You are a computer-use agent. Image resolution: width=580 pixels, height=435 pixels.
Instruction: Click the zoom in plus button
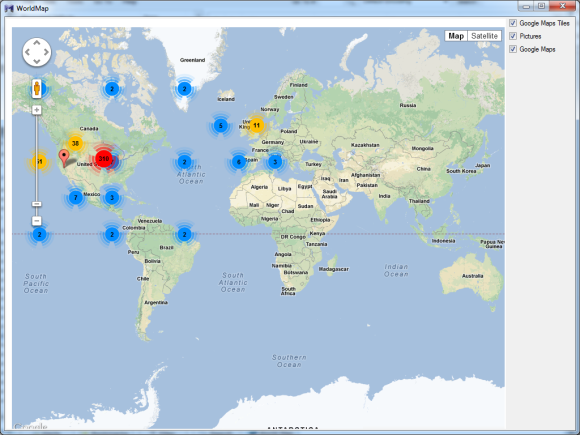37,110
